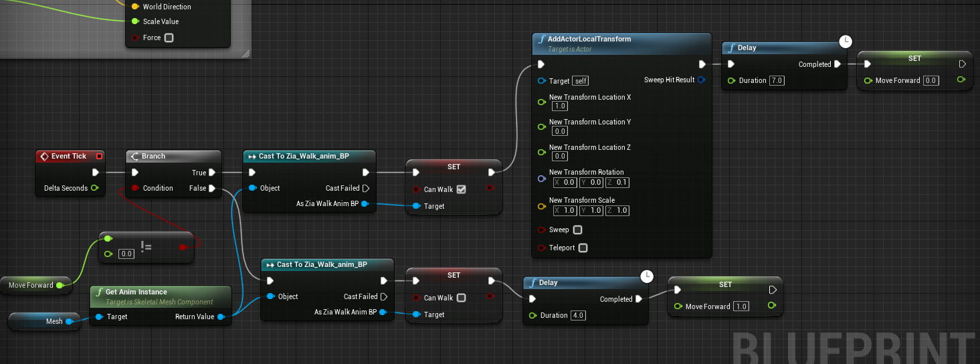The image size is (980, 364).
Task: Click the clock icon on the 7.0 Delay node
Action: tap(846, 42)
